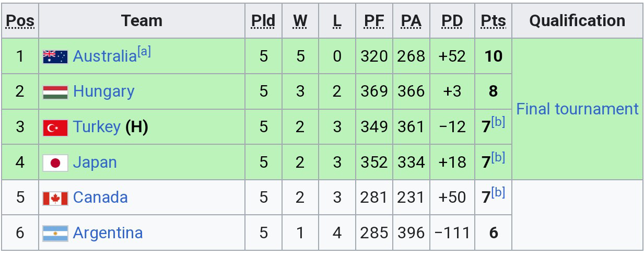Open the Hungary team link
Screen dimensions: 644x255
(103, 91)
